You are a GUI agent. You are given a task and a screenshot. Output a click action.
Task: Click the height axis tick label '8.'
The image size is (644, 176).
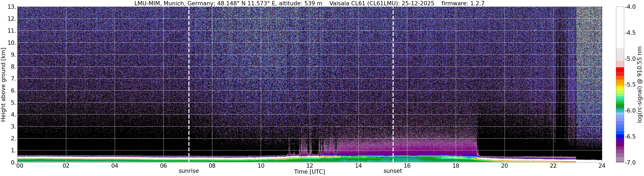pos(13,67)
